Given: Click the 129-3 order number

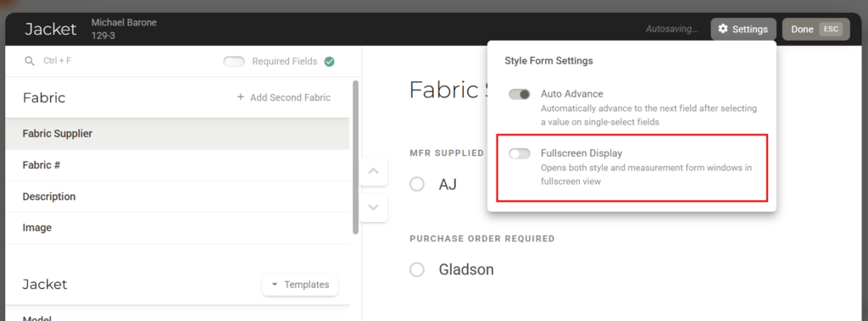Looking at the screenshot, I should coord(103,36).
